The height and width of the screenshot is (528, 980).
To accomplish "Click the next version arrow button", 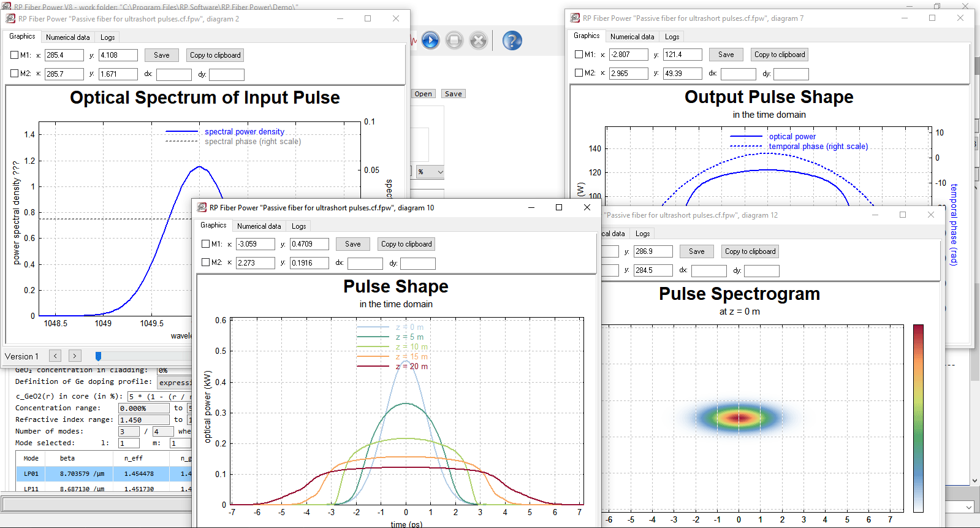I will (75, 356).
